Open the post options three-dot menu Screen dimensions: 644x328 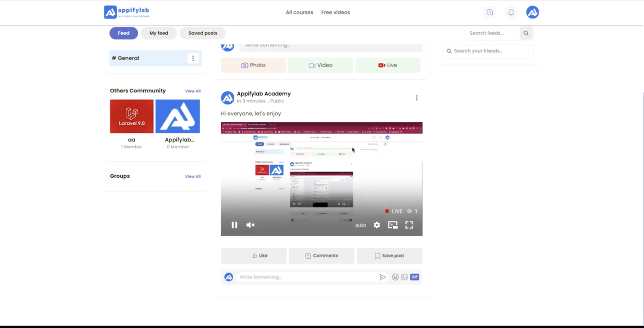tap(417, 98)
